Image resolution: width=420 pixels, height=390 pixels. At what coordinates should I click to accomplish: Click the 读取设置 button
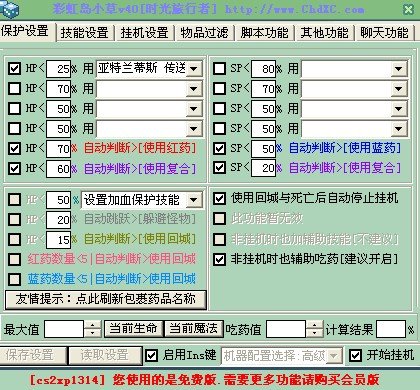click(x=105, y=355)
